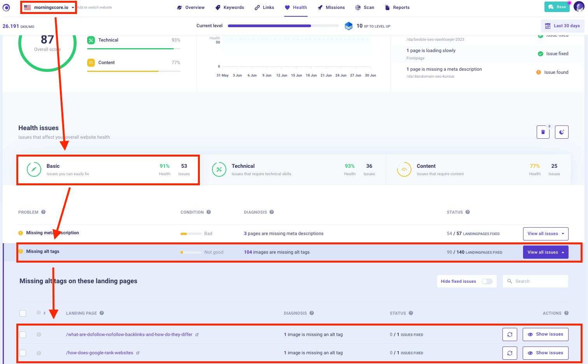Click the ACTIONS column help icon

[566, 313]
